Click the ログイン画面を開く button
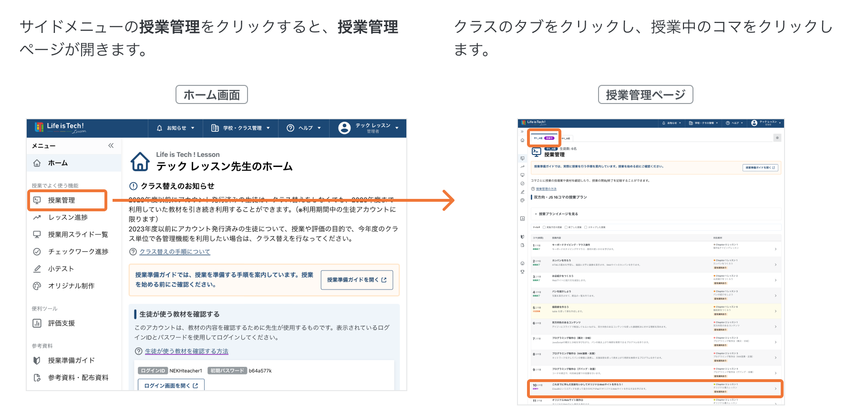 click(x=171, y=385)
